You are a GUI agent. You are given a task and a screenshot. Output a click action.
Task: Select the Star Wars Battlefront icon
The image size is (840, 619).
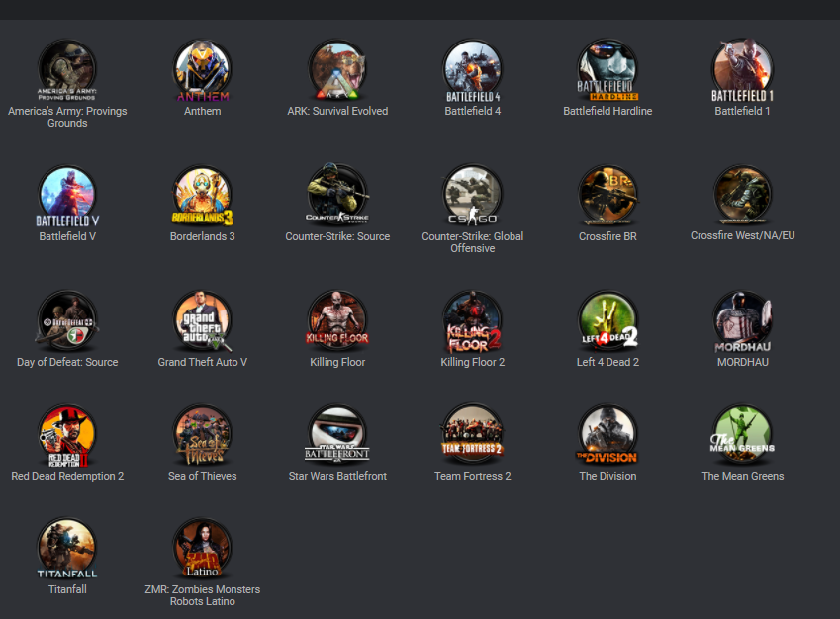(x=337, y=435)
